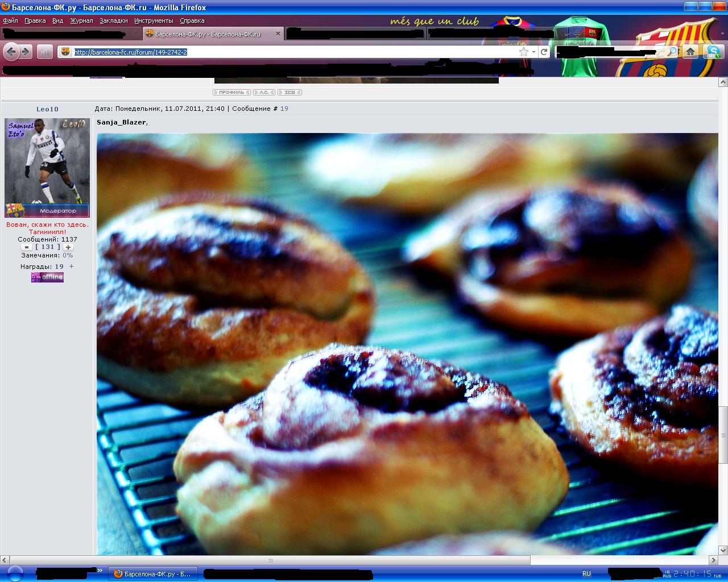Open the Инструменты menu
728x582 pixels.
pyautogui.click(x=154, y=20)
